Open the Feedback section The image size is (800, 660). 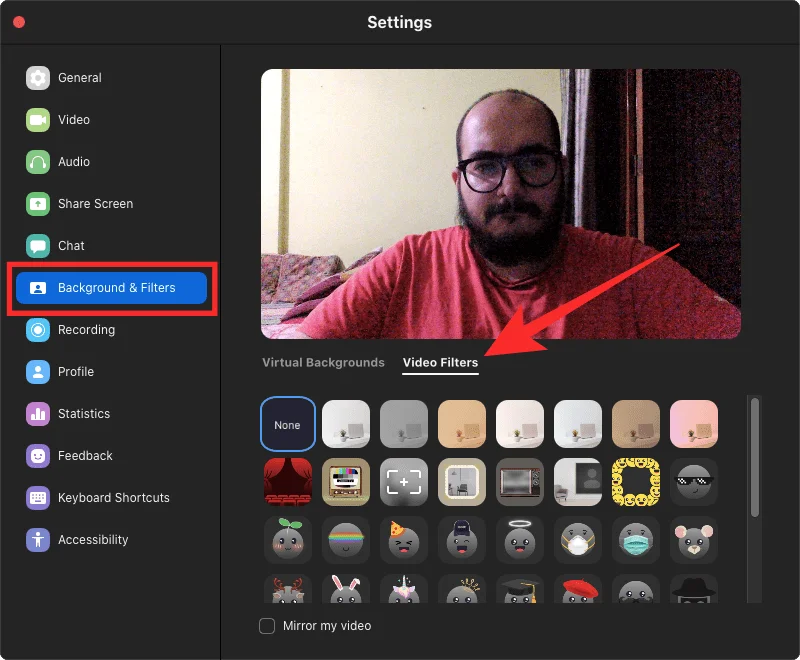(85, 456)
